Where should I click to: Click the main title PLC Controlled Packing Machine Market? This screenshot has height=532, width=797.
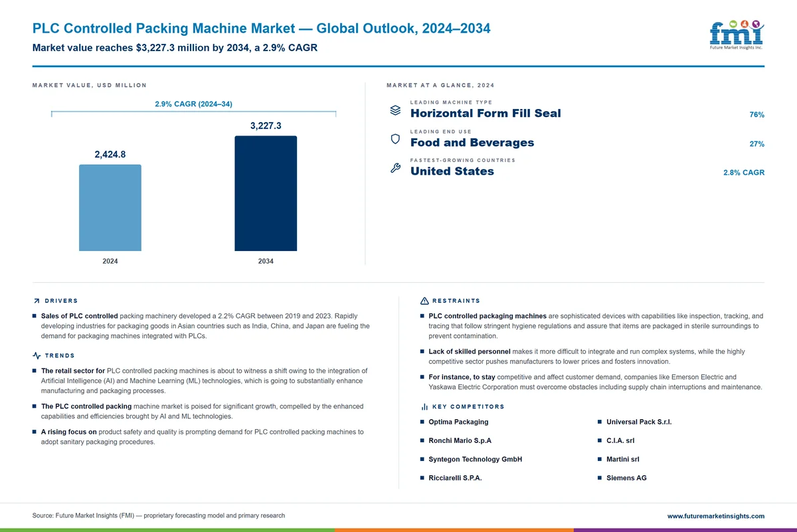pyautogui.click(x=262, y=29)
